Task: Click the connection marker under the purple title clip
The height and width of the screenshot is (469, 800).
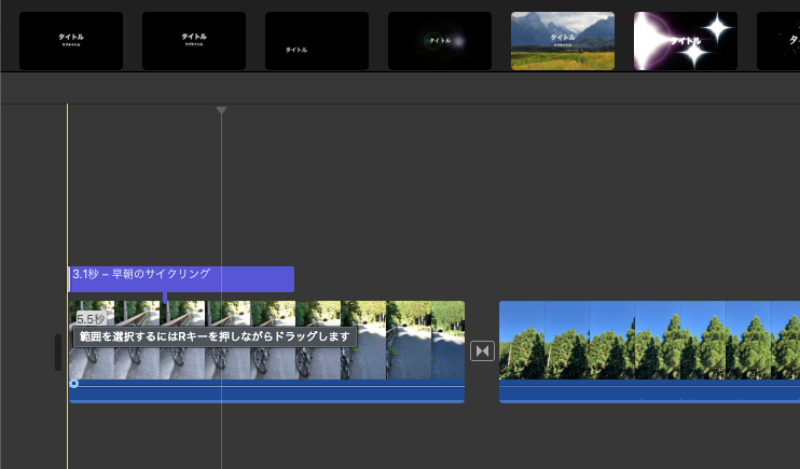Action: coord(165,297)
